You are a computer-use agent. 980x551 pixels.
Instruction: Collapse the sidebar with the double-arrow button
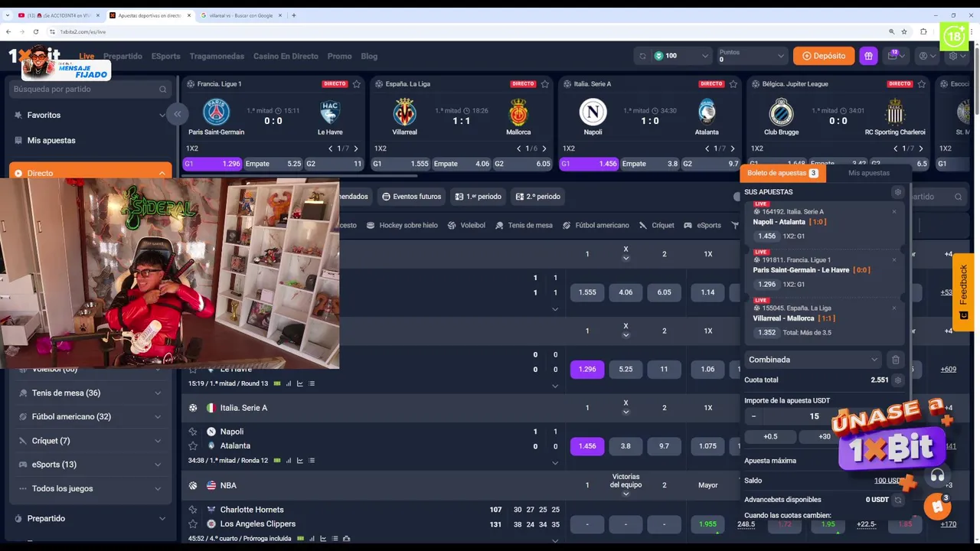pyautogui.click(x=177, y=114)
